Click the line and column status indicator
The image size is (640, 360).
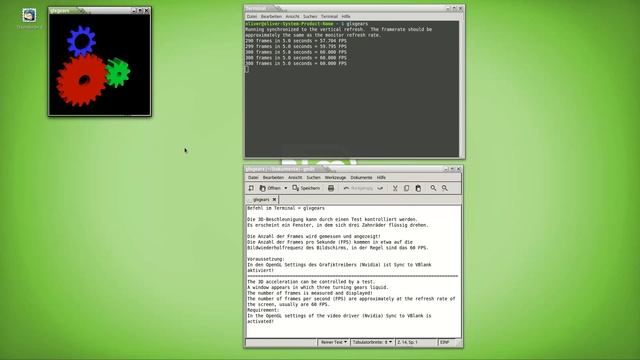[x=416, y=342]
